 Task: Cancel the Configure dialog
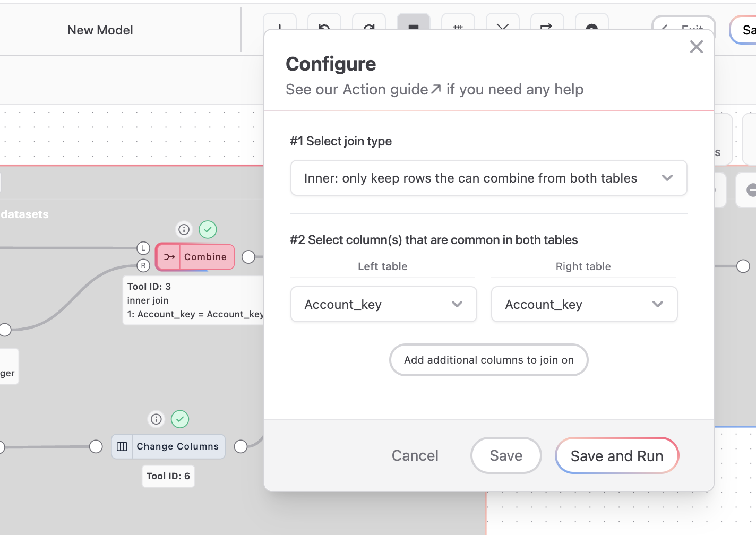[415, 455]
